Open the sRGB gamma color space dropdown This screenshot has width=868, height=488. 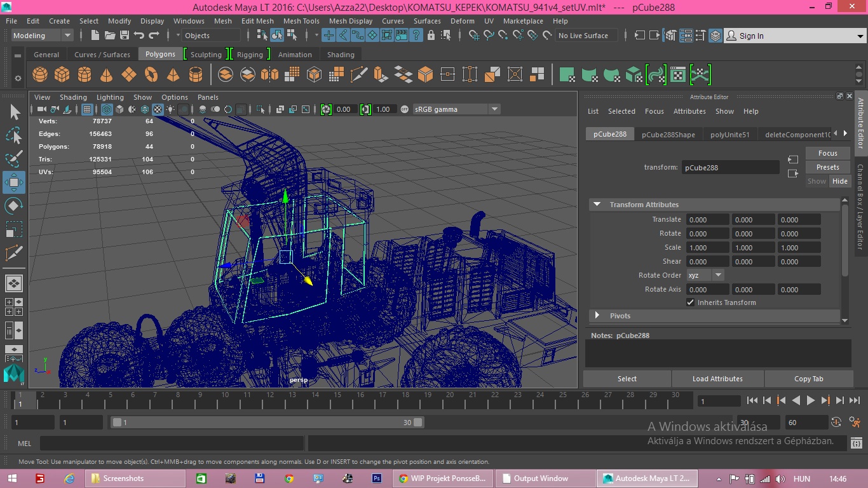[x=456, y=109]
